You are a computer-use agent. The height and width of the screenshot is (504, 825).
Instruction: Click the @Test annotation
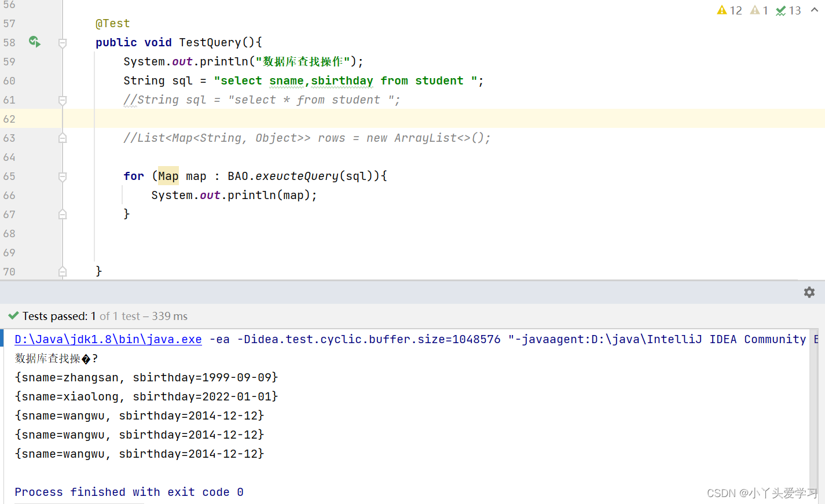coord(112,23)
